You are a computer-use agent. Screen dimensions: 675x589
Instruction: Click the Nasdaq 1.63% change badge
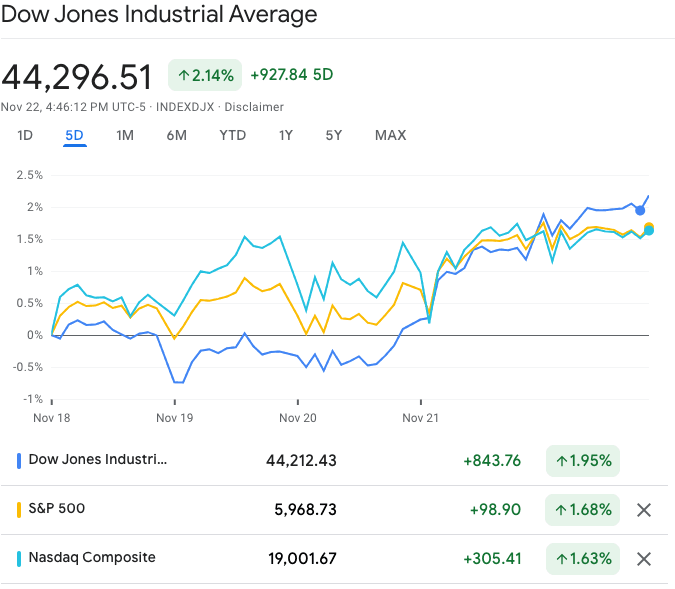pos(583,559)
